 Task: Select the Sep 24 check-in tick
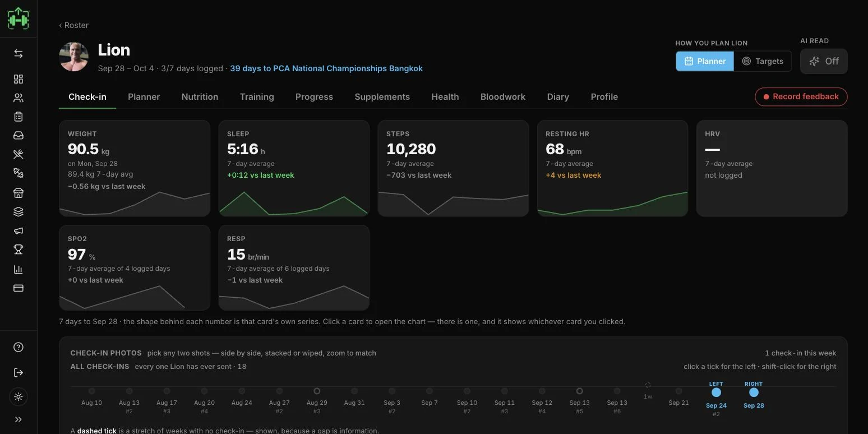coord(716,393)
